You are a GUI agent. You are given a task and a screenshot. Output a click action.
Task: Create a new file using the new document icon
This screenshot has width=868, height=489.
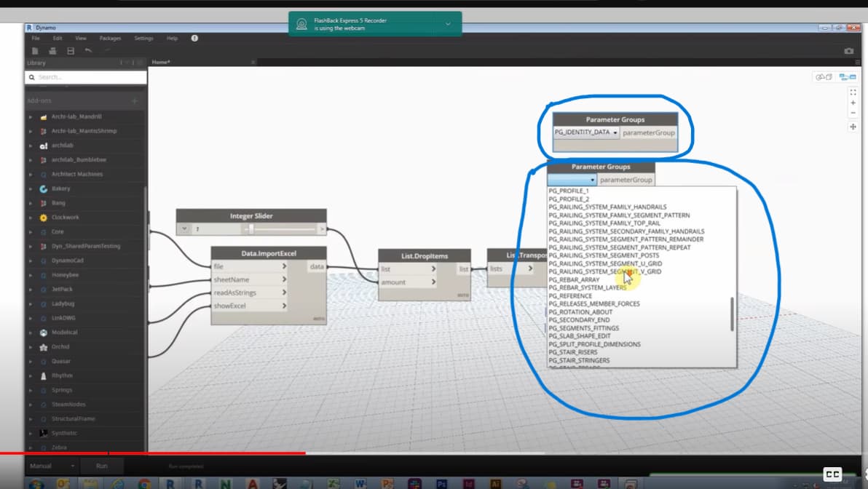34,50
